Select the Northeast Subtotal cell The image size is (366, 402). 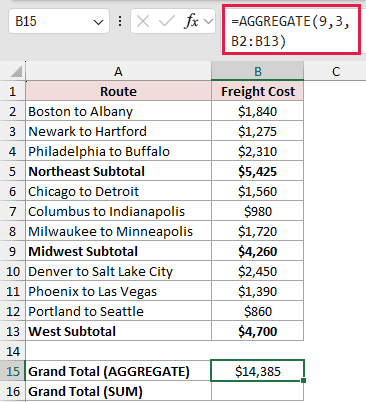tap(118, 171)
